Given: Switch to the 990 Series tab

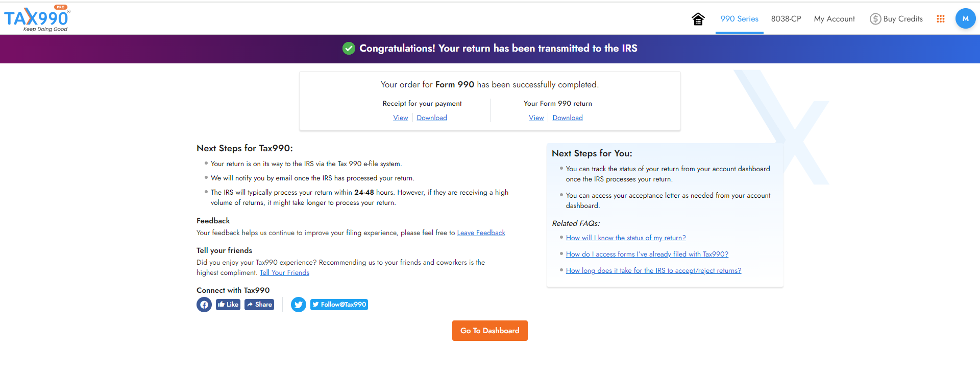Looking at the screenshot, I should 739,19.
